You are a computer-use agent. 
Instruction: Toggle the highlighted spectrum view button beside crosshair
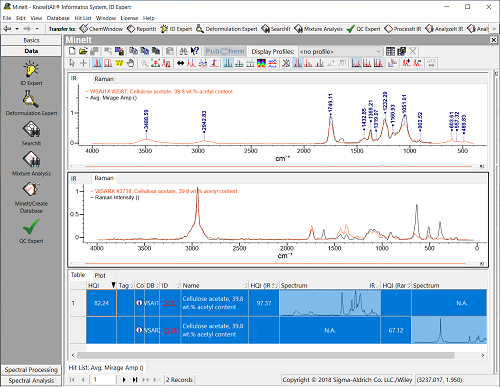97,63
